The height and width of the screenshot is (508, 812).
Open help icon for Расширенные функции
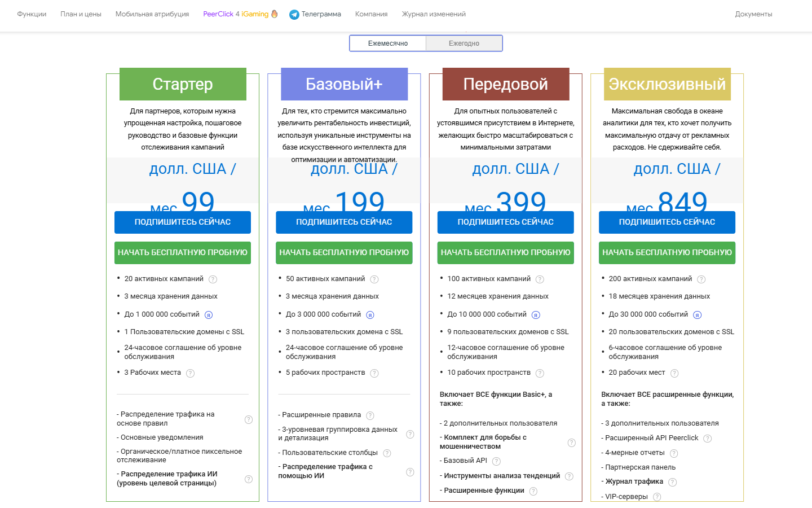533,491
